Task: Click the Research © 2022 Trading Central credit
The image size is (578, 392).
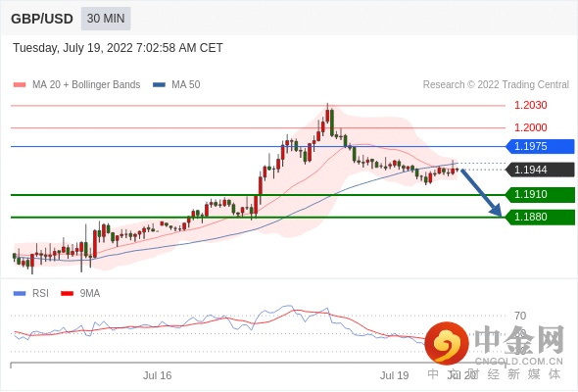Action: pos(496,85)
